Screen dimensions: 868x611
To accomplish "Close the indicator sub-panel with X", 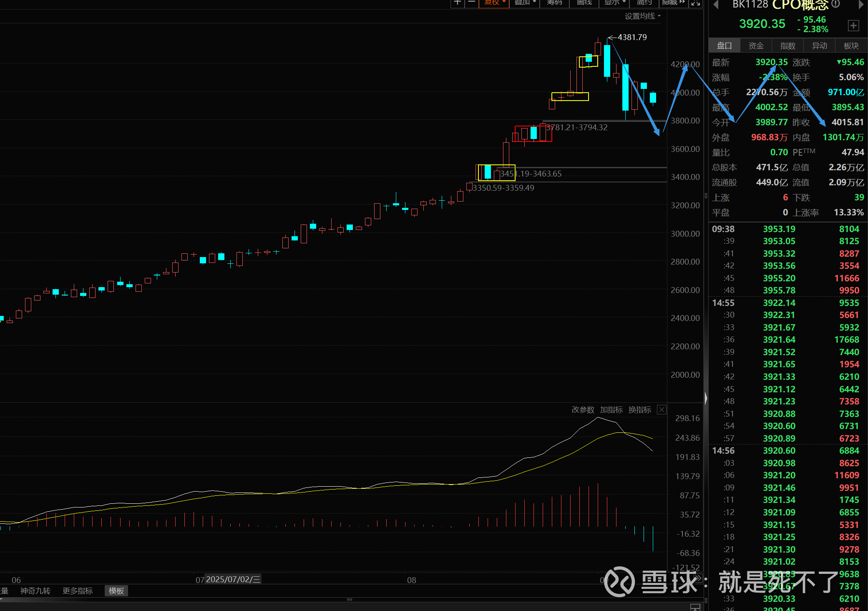I will 662,409.
